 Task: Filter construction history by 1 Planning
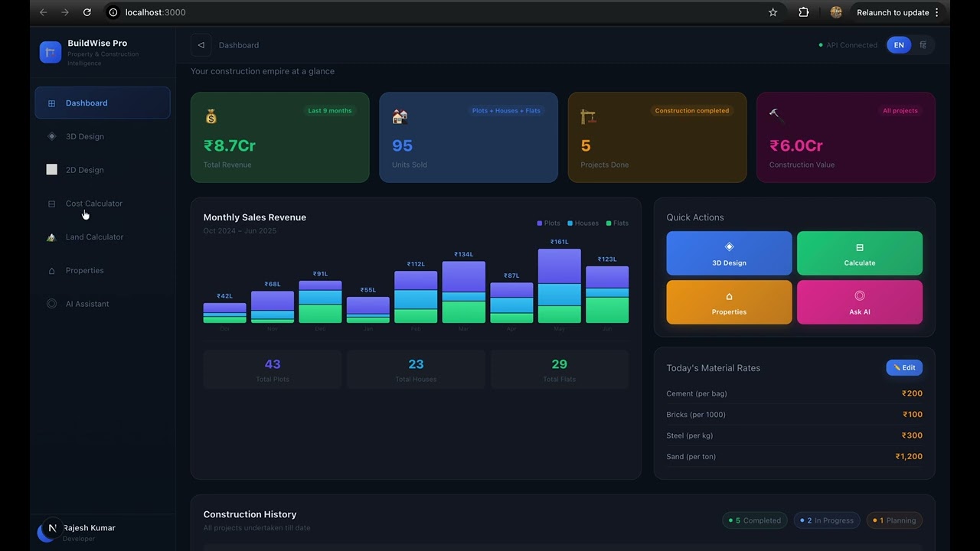click(894, 520)
